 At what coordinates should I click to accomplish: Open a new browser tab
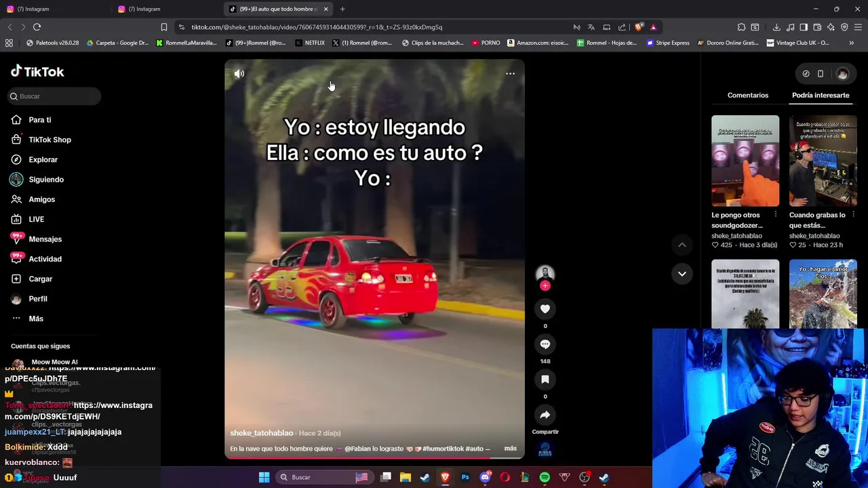342,9
